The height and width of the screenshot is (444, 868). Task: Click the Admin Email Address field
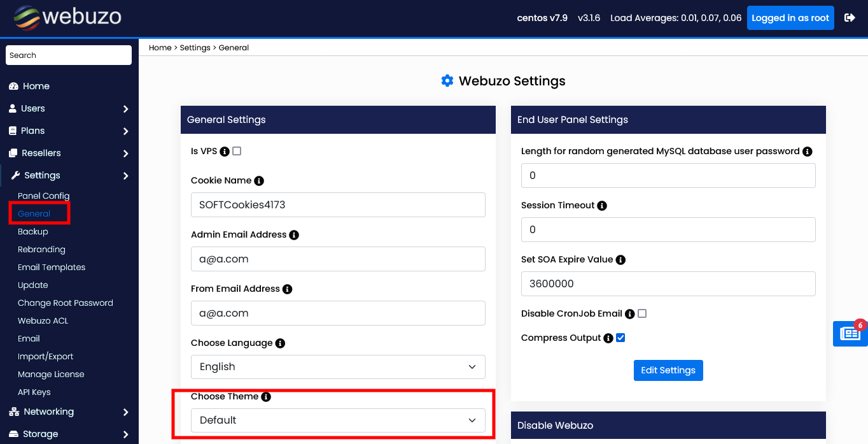(338, 259)
